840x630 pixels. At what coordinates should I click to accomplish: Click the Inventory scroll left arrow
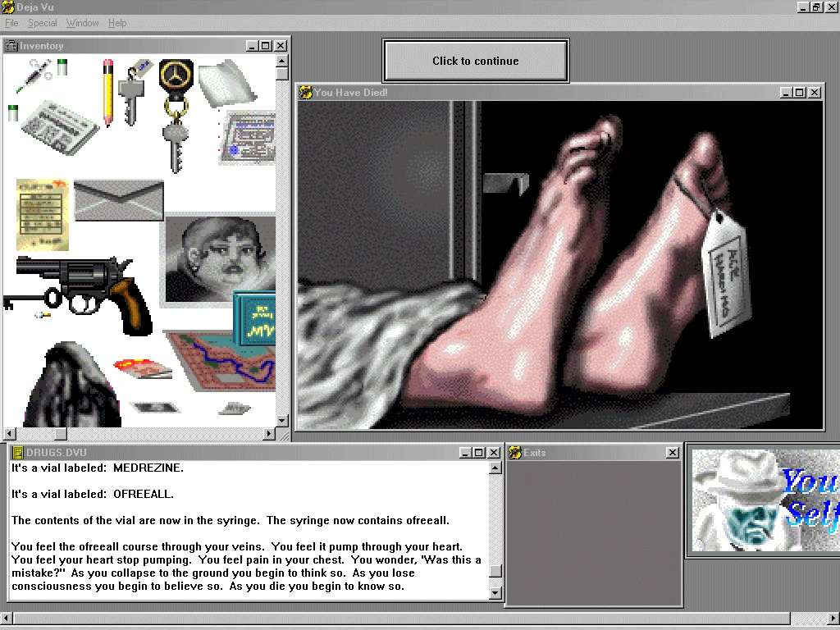tap(9, 433)
